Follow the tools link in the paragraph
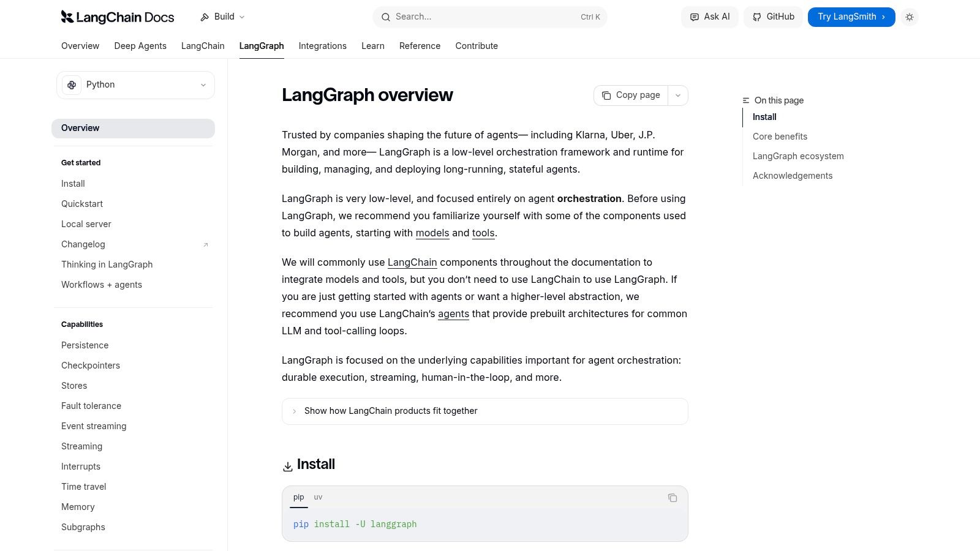 tap(483, 233)
